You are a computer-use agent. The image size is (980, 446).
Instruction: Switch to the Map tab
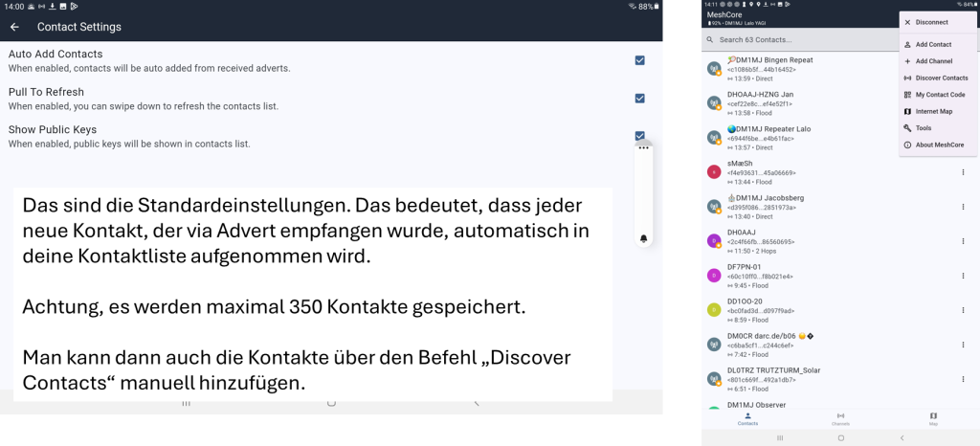click(933, 418)
